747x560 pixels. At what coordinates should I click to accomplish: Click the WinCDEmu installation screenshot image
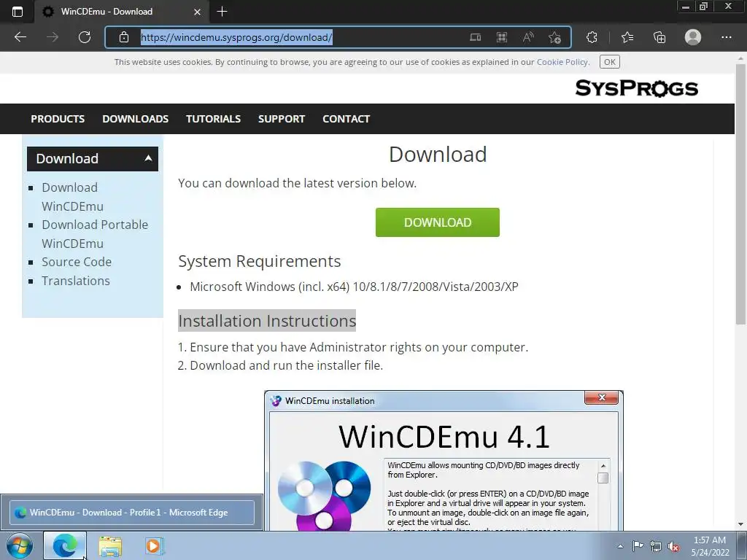(x=444, y=461)
